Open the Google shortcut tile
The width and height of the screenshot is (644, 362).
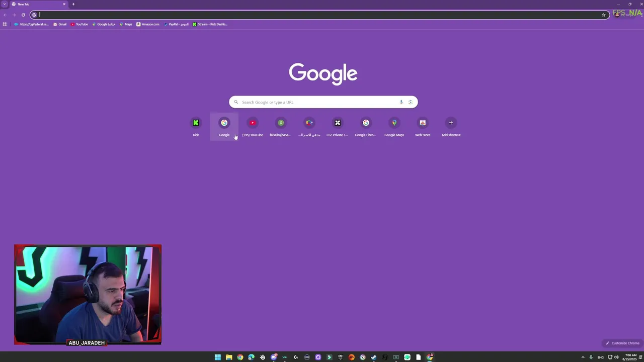coord(224,126)
